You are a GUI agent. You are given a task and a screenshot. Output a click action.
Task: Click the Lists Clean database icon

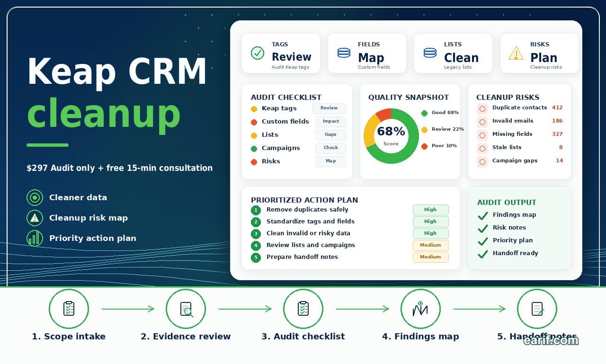click(430, 53)
